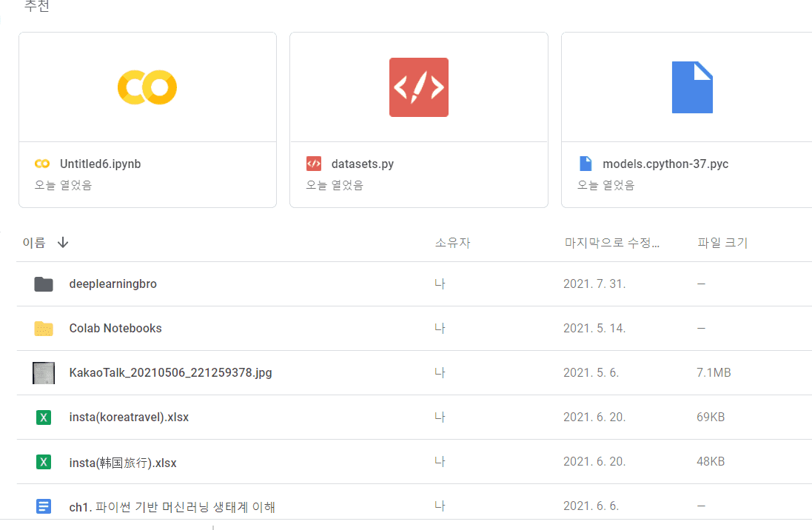Click the 2021. 6. 6. date of the ch1 document
This screenshot has height=530, width=812.
(x=591, y=506)
